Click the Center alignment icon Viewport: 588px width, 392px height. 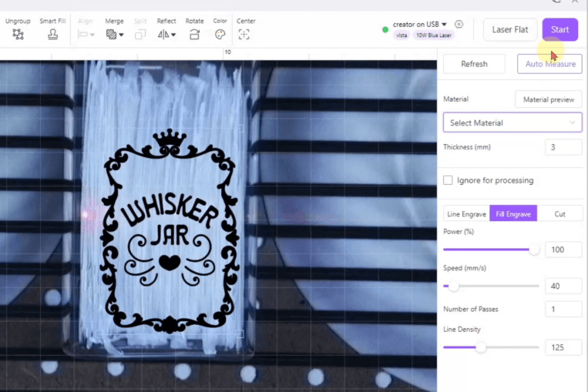[x=244, y=34]
